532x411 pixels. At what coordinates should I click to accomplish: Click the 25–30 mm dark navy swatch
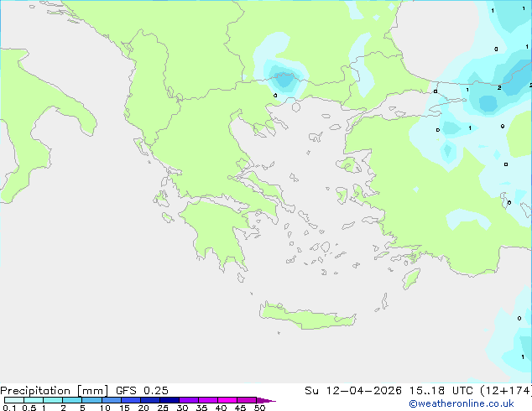pyautogui.click(x=169, y=400)
